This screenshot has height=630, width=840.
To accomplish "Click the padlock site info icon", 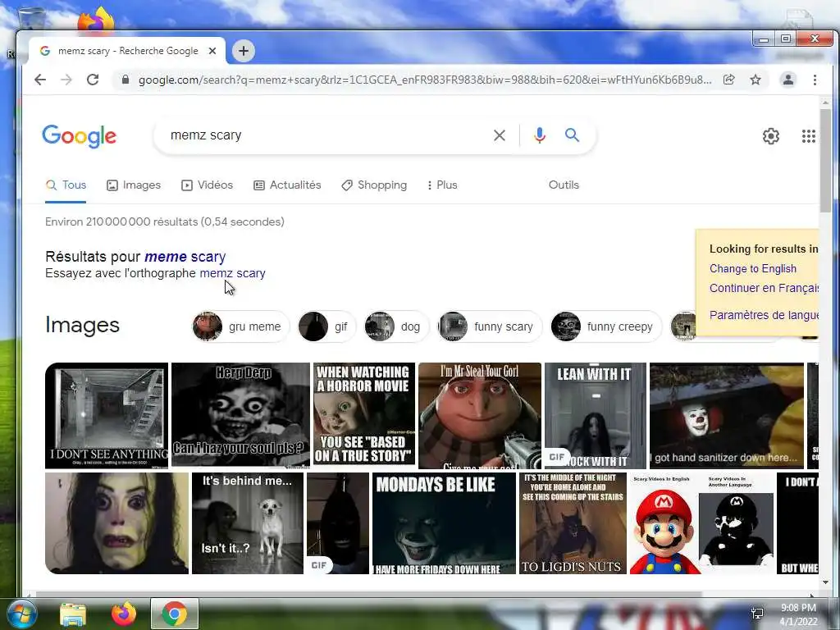I will [x=126, y=80].
